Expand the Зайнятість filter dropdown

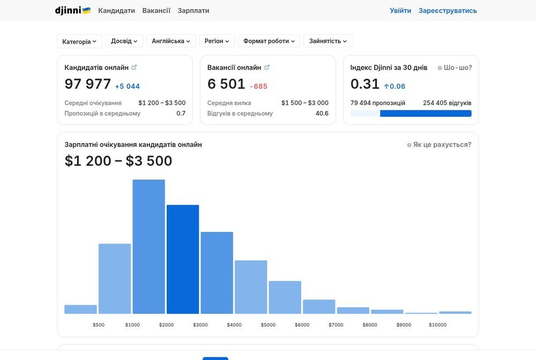[328, 41]
